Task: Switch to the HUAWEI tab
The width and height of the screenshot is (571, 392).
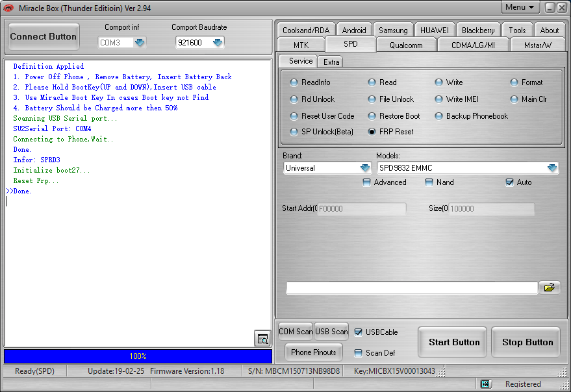Action: 435,31
